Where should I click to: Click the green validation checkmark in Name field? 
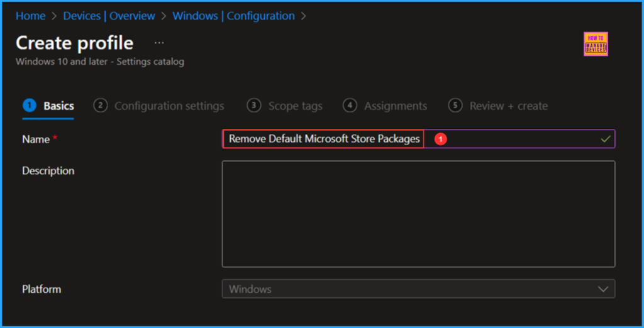[x=606, y=139]
